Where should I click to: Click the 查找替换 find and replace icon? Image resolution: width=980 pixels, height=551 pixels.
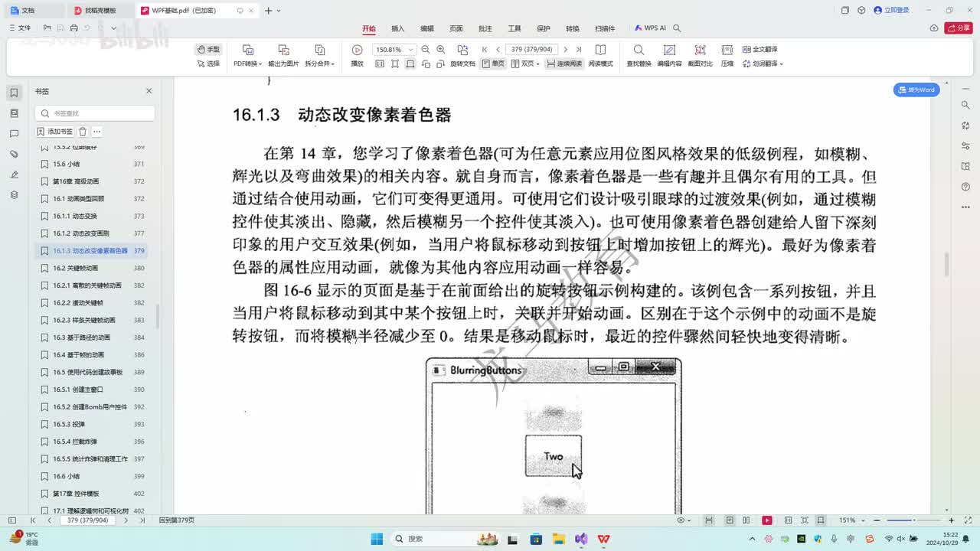tap(639, 50)
